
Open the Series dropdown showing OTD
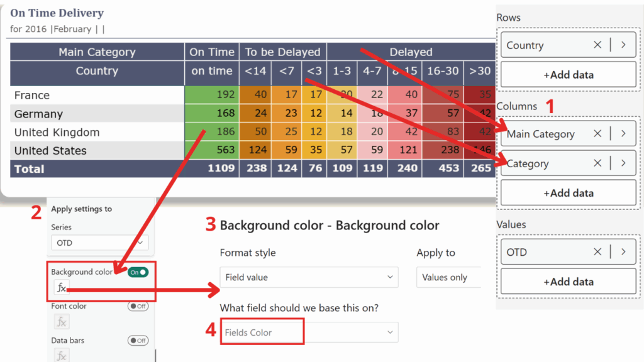[99, 243]
